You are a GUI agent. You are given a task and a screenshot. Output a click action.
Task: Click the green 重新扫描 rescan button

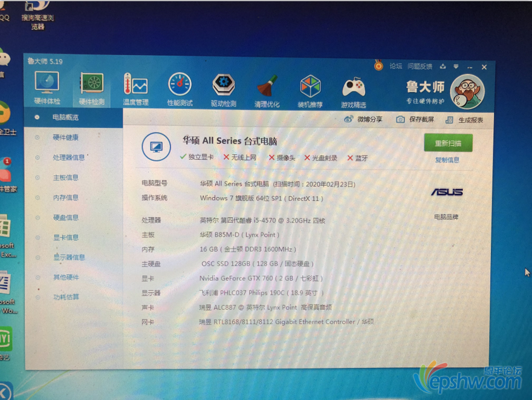click(448, 143)
